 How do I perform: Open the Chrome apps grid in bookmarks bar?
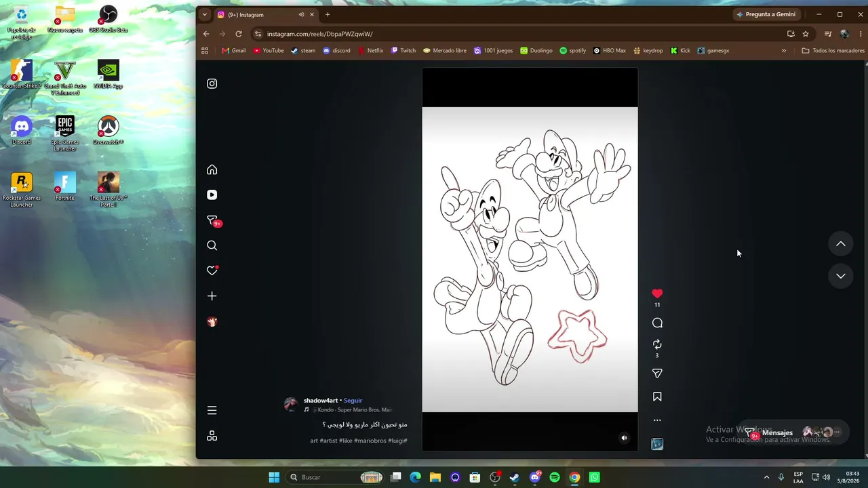pyautogui.click(x=205, y=51)
